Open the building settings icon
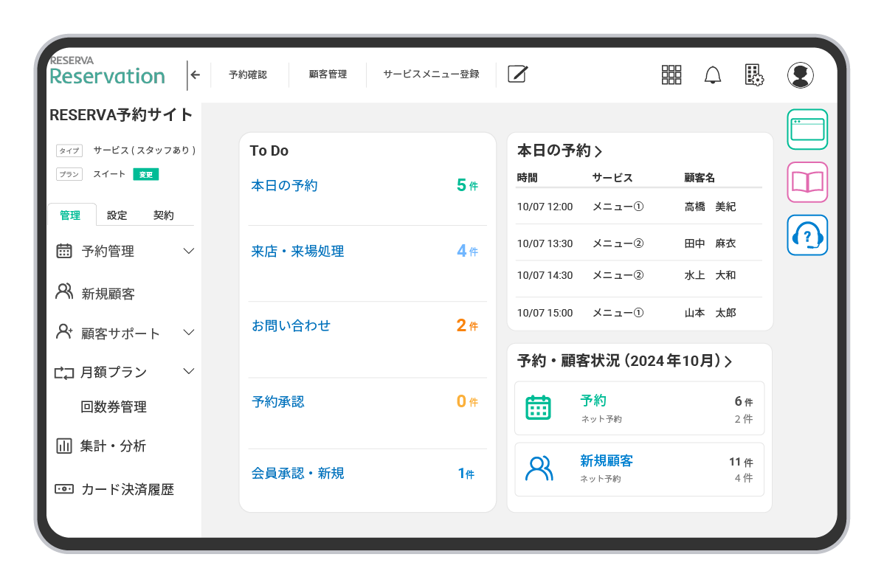This screenshot has height=588, width=884. point(753,75)
